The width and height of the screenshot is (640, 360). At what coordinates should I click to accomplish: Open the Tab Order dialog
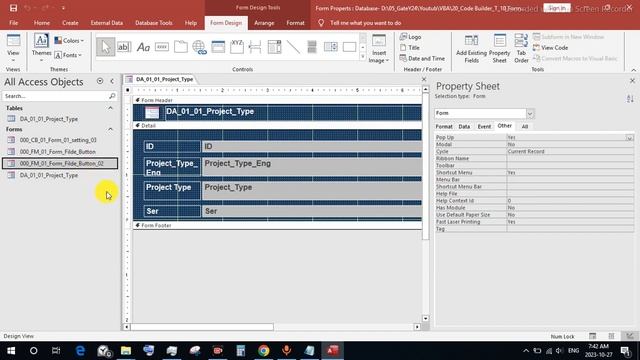point(521,49)
